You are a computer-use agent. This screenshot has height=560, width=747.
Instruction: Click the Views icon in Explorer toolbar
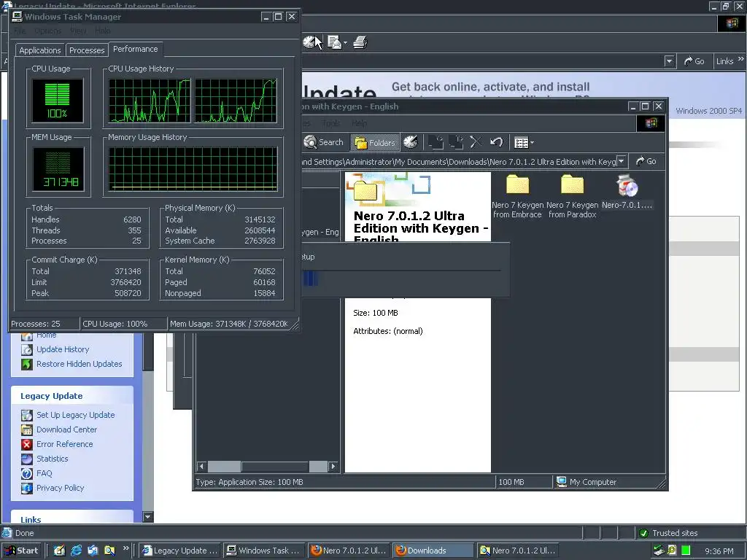tap(521, 142)
